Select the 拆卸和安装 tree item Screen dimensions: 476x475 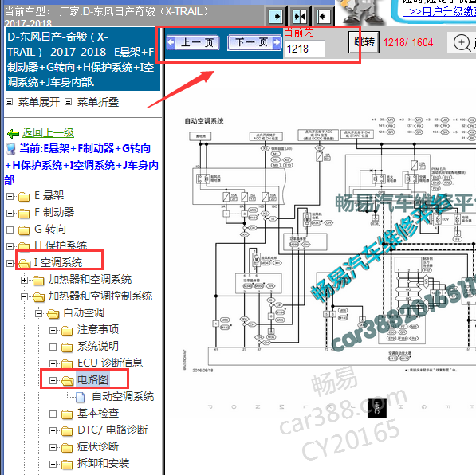(103, 463)
